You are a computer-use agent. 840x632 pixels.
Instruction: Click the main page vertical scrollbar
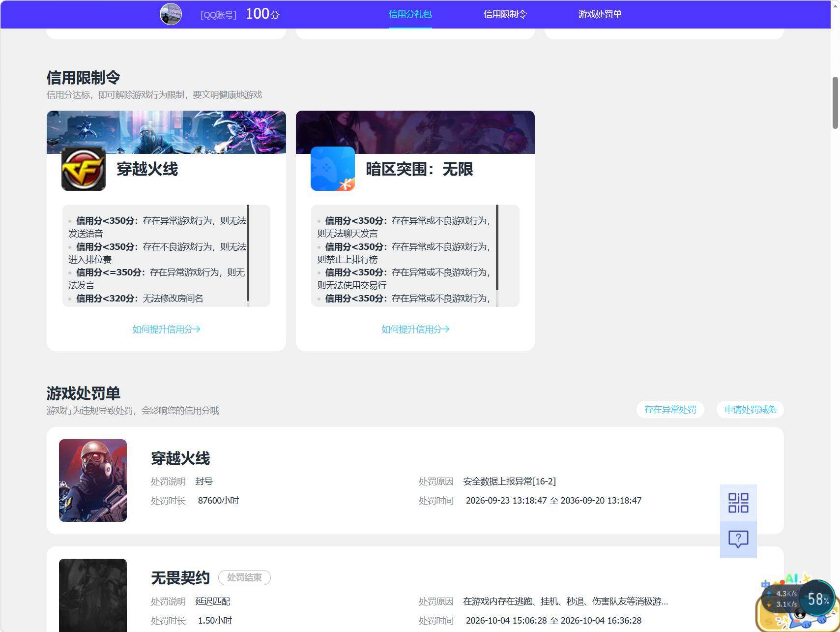pos(835,103)
